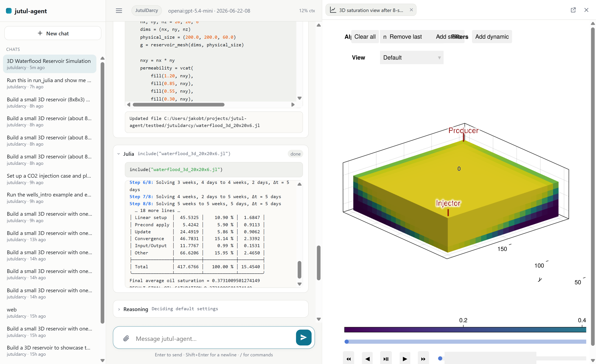This screenshot has height=364, width=596.
Task: Open the 3D Waterflood Reservoir Simulation chat
Action: (x=50, y=64)
